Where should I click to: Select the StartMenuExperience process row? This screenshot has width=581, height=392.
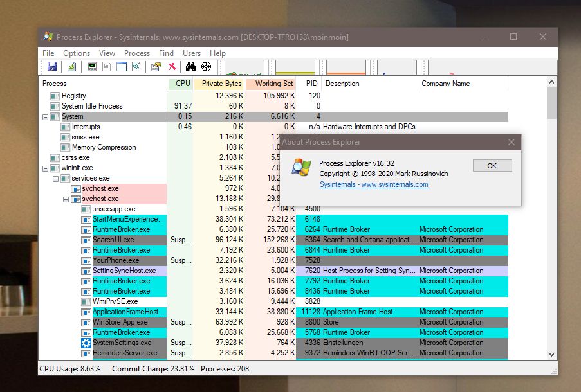click(273, 220)
